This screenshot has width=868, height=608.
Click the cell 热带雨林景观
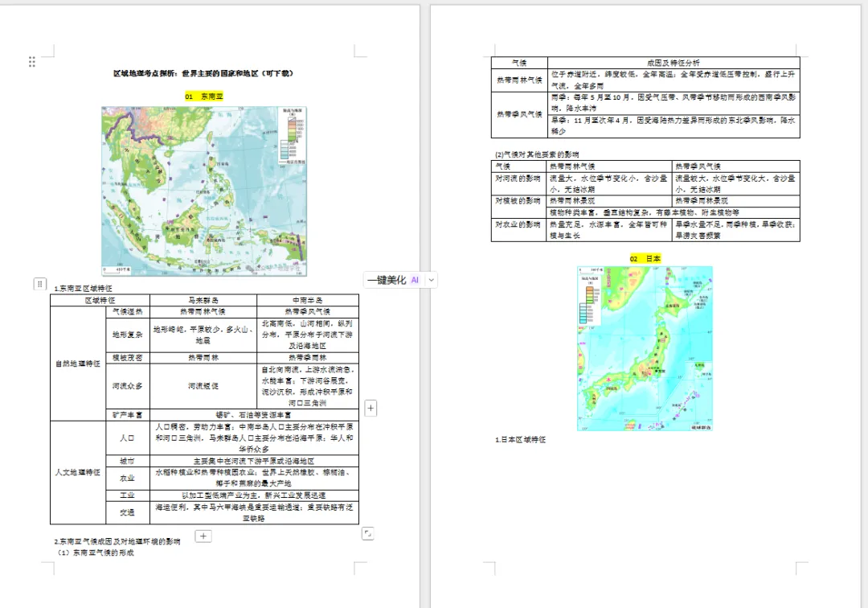click(x=609, y=200)
